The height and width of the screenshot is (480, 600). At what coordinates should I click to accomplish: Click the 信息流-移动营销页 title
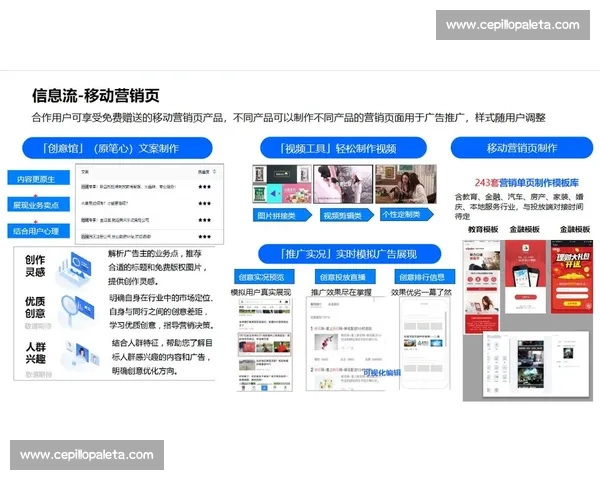pyautogui.click(x=96, y=95)
